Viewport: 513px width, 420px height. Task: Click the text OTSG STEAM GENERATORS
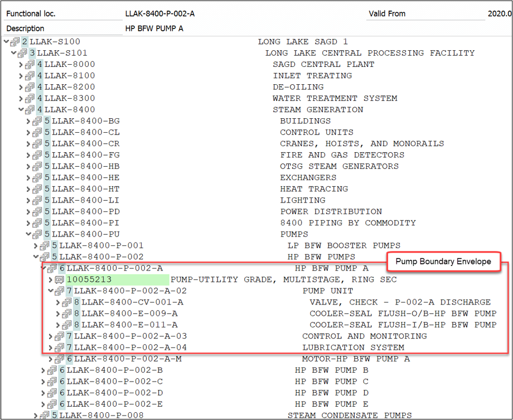[339, 167]
